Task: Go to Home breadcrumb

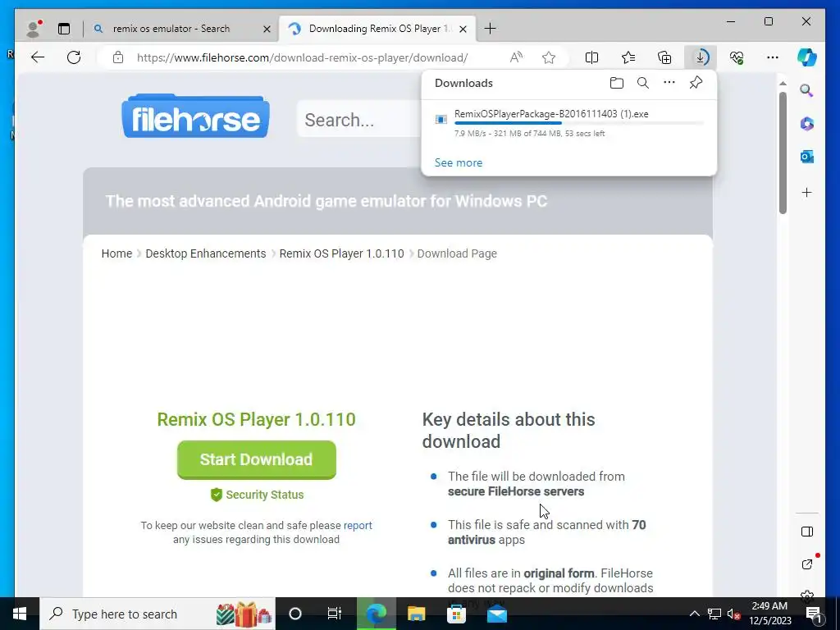Action: [116, 253]
